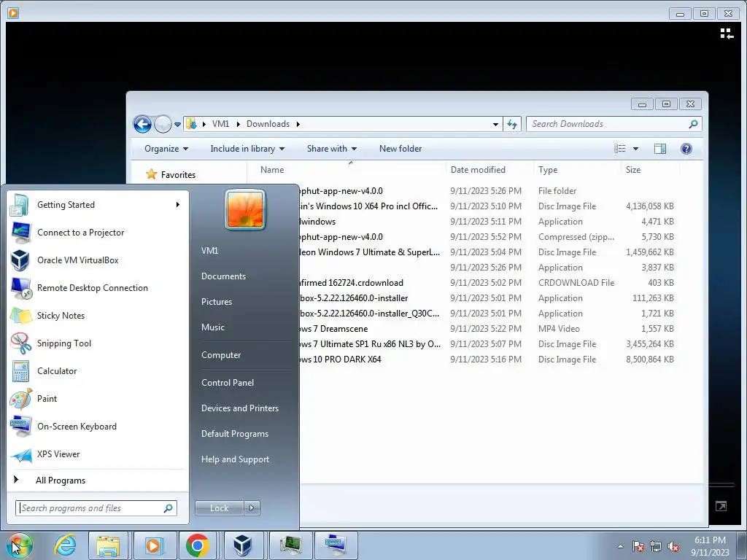Open the On-Screen Keyboard
This screenshot has width=747, height=560.
98,426
